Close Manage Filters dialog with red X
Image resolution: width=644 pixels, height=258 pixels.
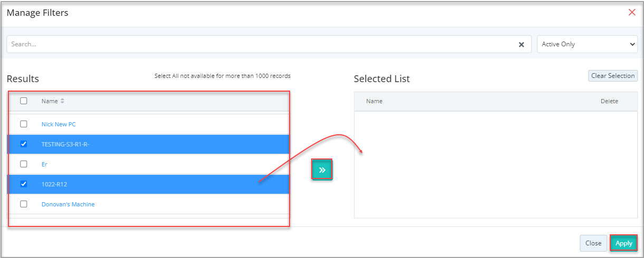632,12
